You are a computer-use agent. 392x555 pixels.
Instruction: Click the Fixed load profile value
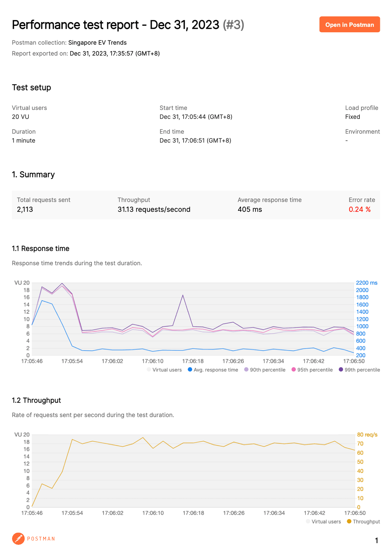tap(352, 117)
